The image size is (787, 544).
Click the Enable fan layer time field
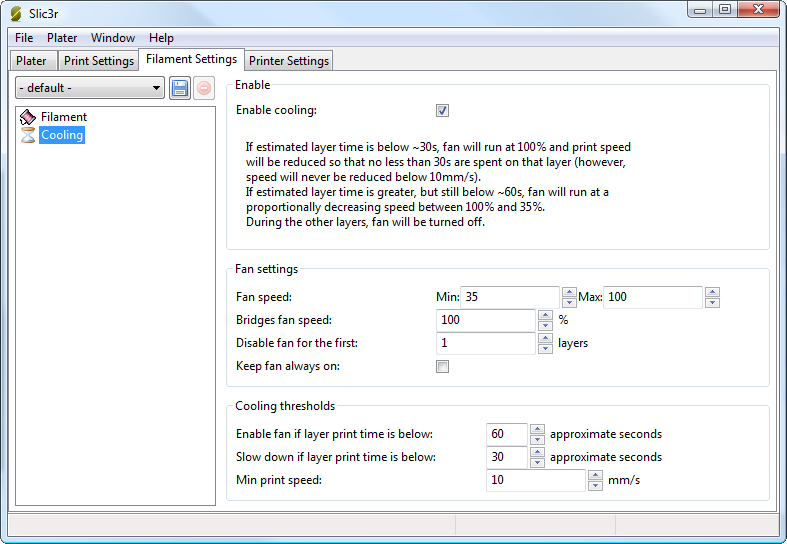pos(507,434)
